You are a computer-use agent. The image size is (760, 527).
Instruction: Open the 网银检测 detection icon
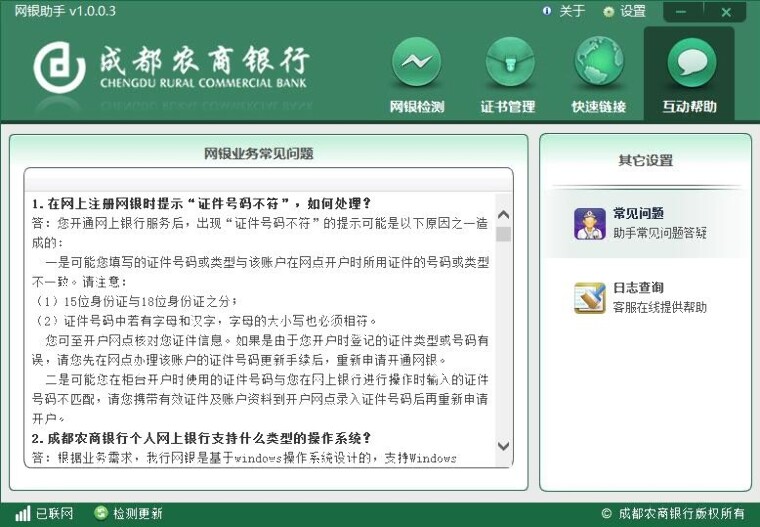[416, 62]
